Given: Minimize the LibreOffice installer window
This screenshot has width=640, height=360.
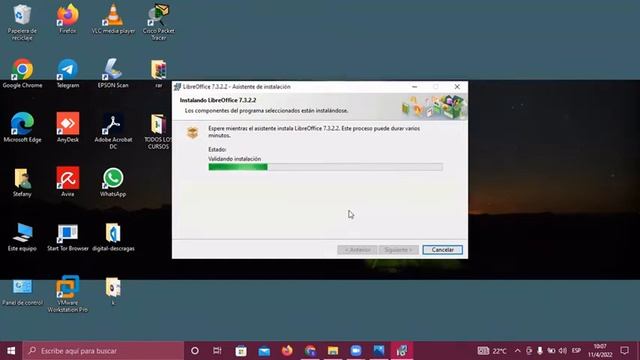Looking at the screenshot, I should coord(414,87).
